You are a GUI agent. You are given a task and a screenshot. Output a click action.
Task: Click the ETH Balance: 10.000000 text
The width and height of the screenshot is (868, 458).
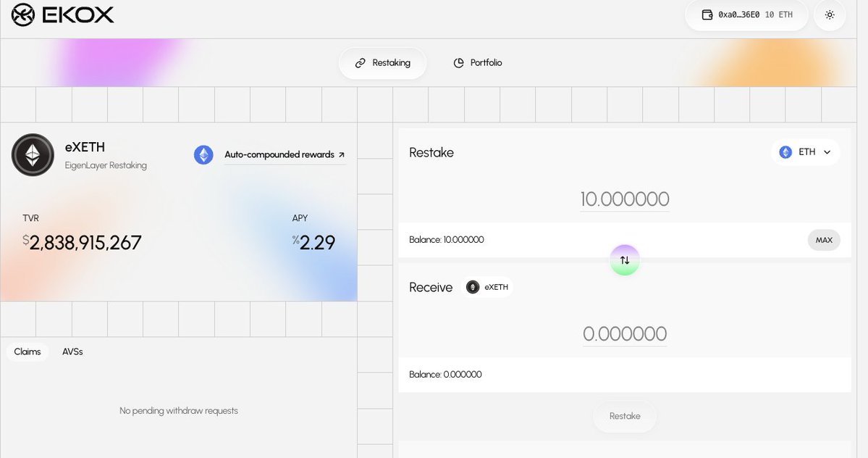[x=446, y=240]
